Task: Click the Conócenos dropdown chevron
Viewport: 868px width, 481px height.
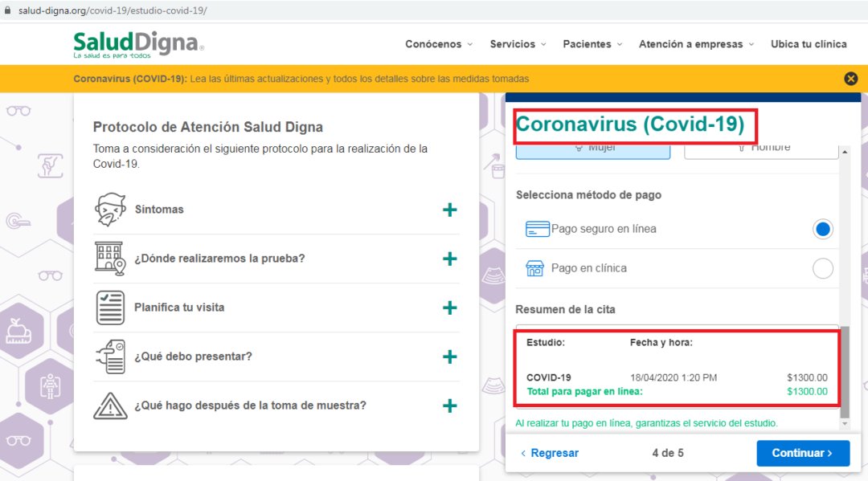Action: coord(470,44)
